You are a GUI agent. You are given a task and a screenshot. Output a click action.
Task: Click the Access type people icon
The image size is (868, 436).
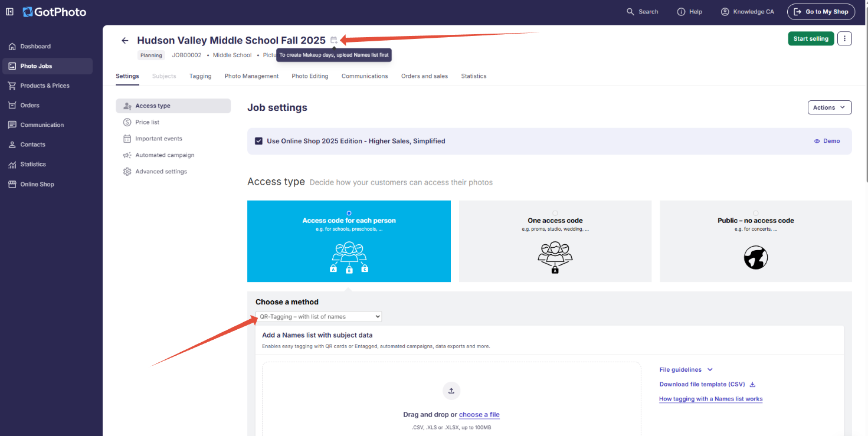[x=127, y=106]
